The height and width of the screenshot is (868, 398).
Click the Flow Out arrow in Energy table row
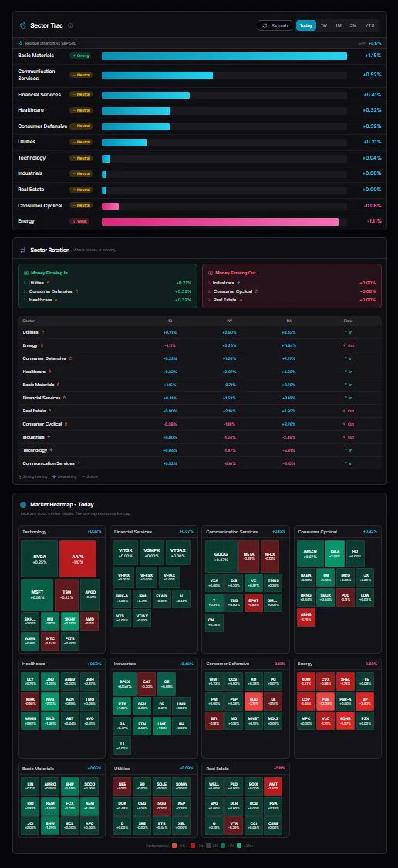pyautogui.click(x=344, y=345)
